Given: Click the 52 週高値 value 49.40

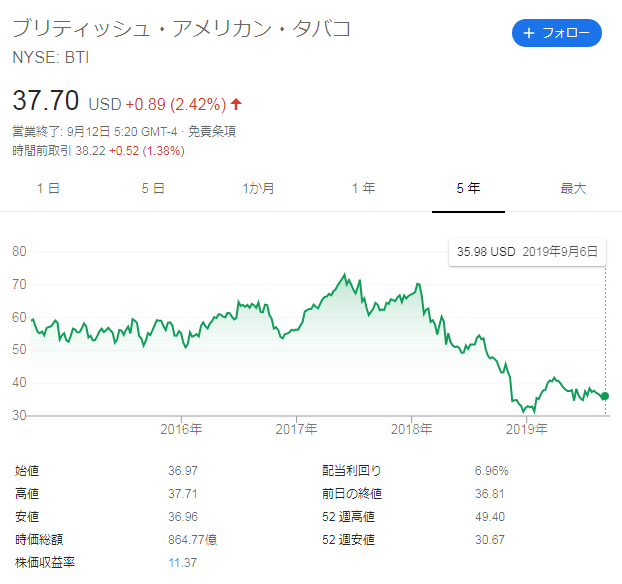Looking at the screenshot, I should coord(487,517).
